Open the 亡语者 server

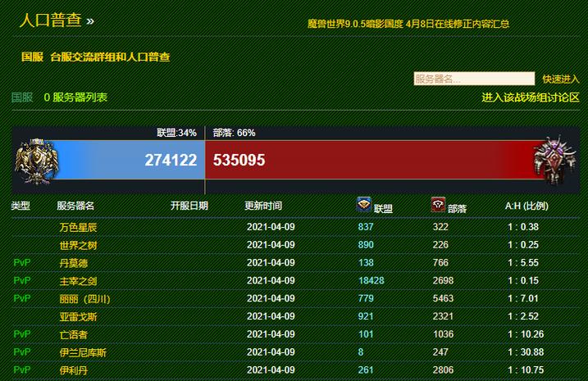coord(74,334)
